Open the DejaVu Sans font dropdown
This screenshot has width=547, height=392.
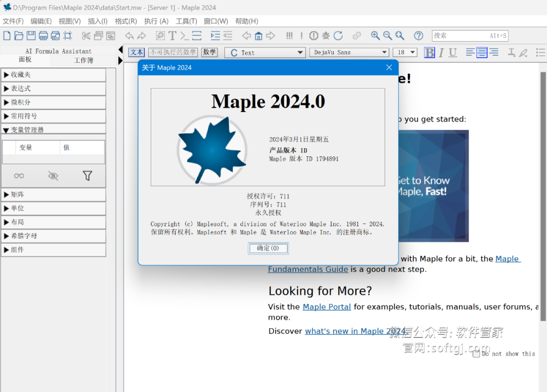349,52
